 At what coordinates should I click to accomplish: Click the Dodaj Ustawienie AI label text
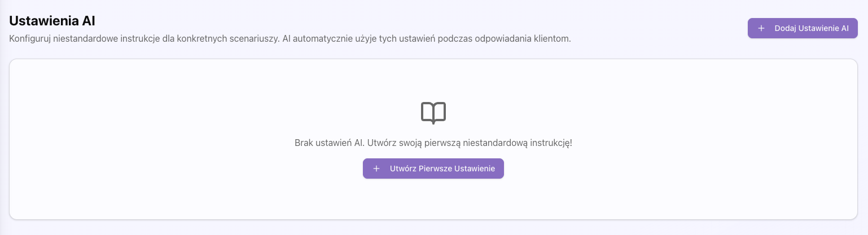(812, 28)
